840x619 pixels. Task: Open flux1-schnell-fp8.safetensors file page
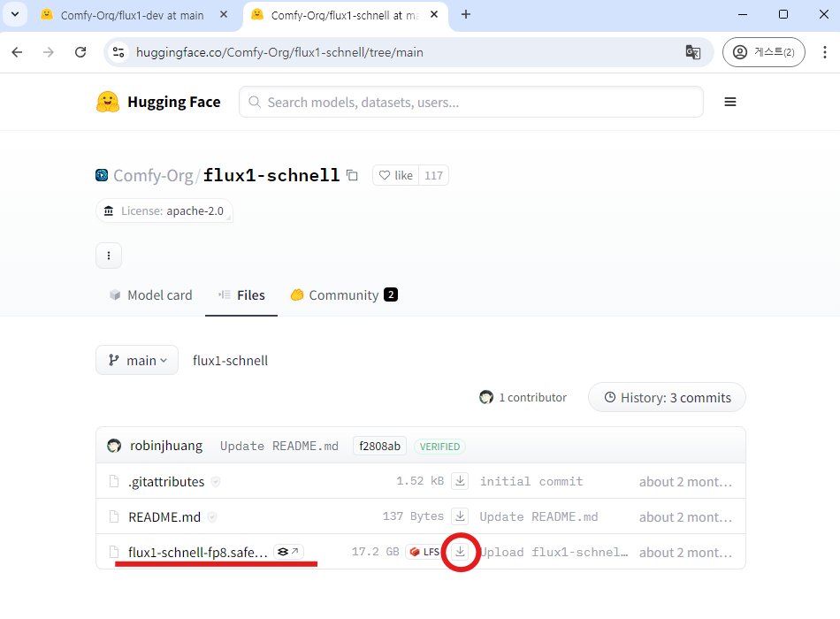tap(198, 552)
